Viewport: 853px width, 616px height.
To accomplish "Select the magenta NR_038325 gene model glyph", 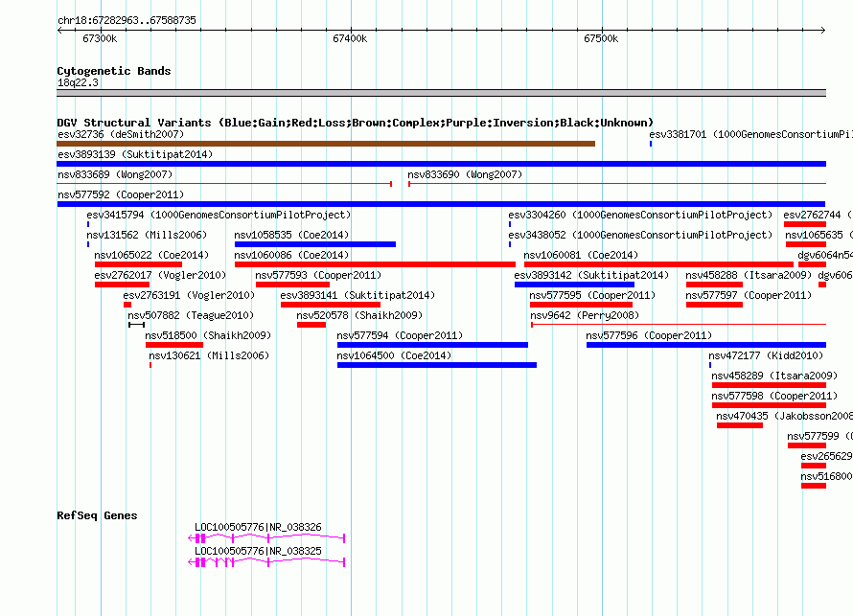I will tap(266, 562).
